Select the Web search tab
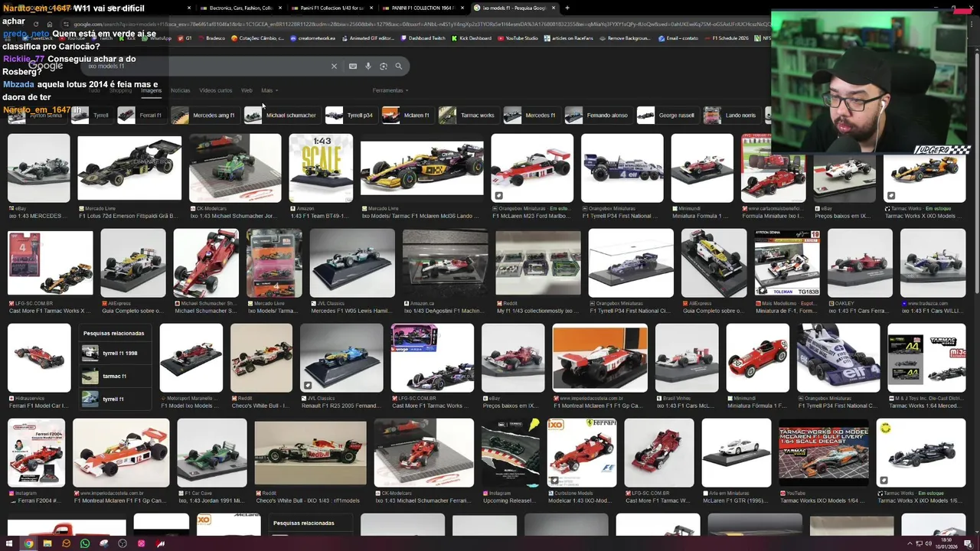 247,90
